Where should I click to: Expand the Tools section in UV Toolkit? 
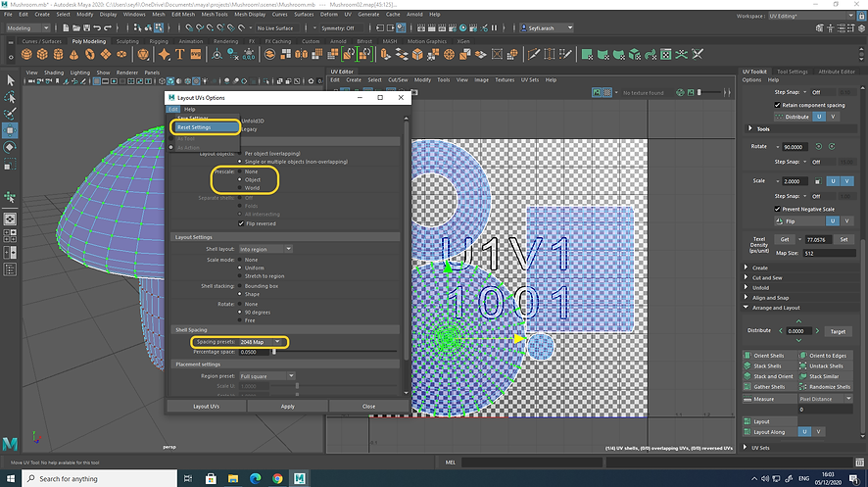point(750,129)
